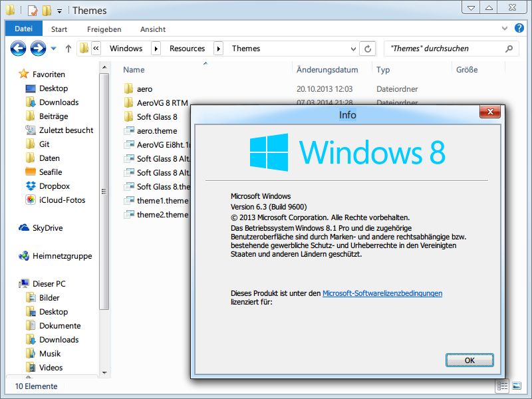Screen dimensions: 532x399
Task: Open Microsoft-Softwarelizenzbedingungen link
Action: click(382, 293)
